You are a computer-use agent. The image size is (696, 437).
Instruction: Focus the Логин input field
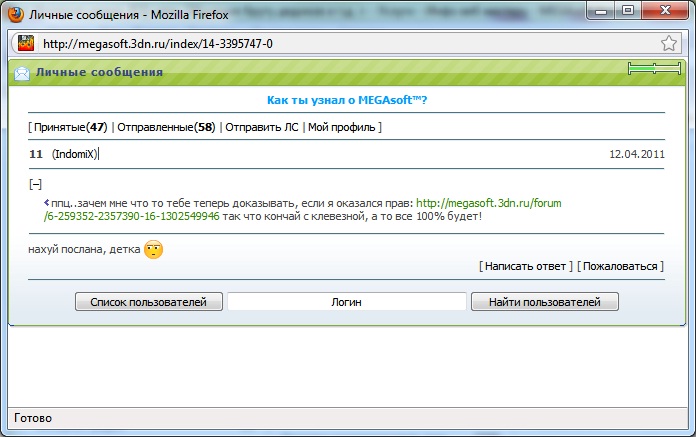point(347,302)
